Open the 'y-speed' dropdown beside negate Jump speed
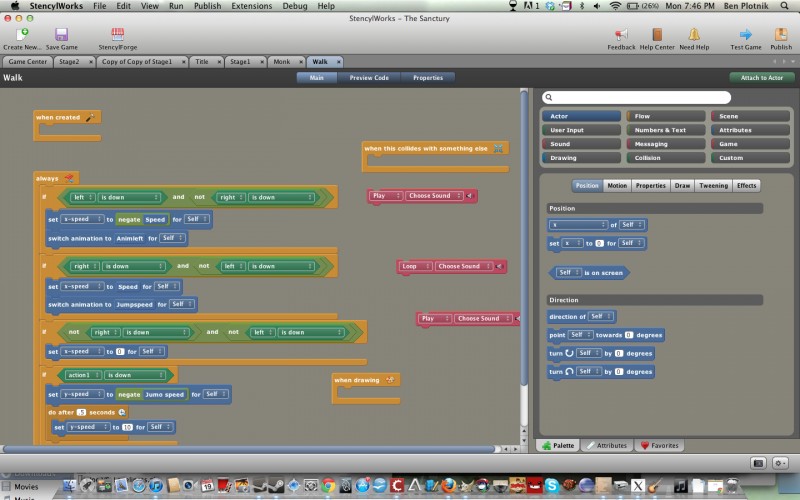 (x=83, y=394)
